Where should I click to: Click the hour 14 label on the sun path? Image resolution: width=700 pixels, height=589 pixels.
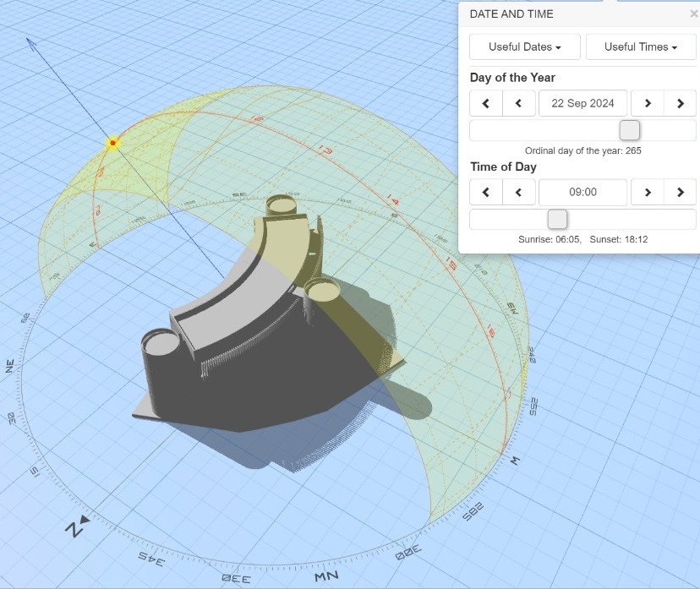click(x=393, y=200)
